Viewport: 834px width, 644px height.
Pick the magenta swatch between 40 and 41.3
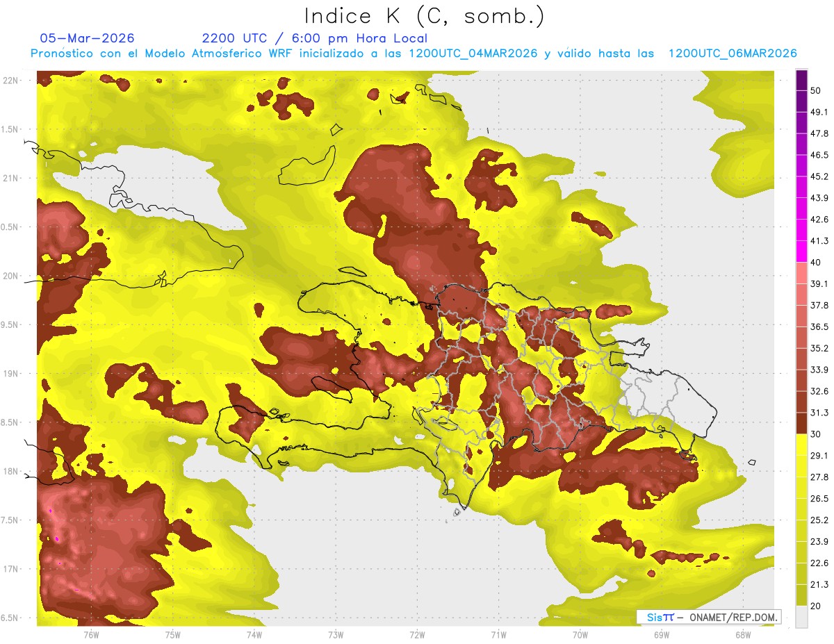[x=801, y=251]
